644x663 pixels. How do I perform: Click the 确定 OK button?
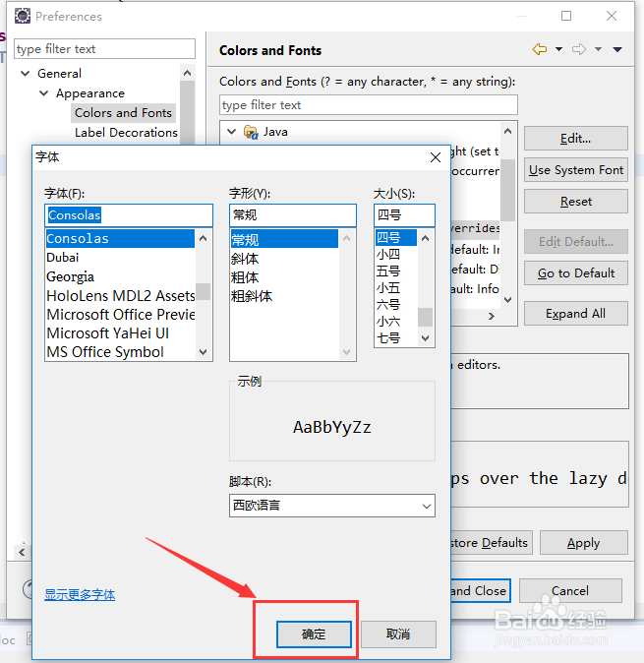tap(314, 634)
